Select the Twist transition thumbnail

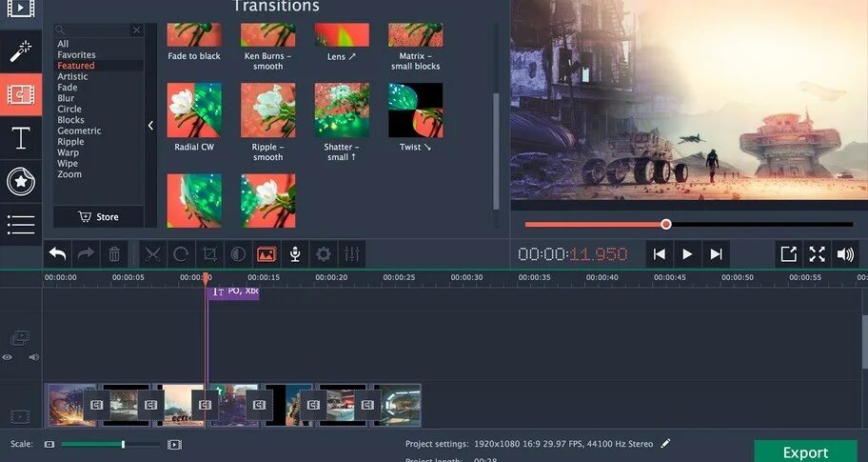coord(415,110)
